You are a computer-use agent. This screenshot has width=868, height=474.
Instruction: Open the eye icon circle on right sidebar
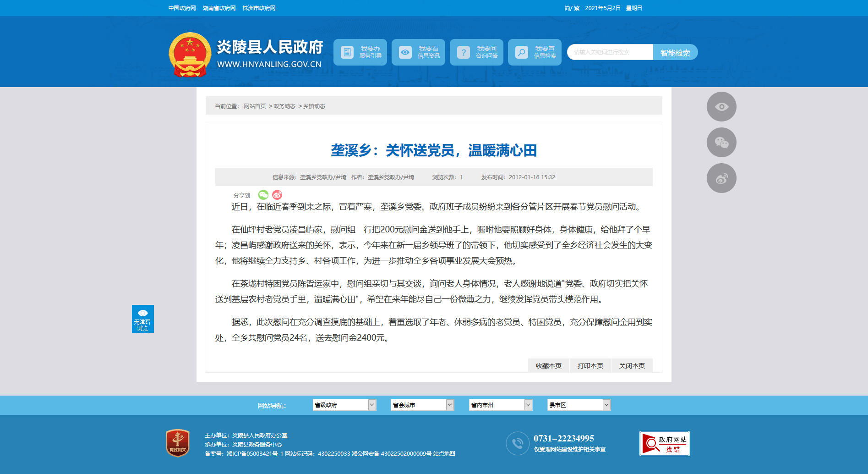pos(721,107)
